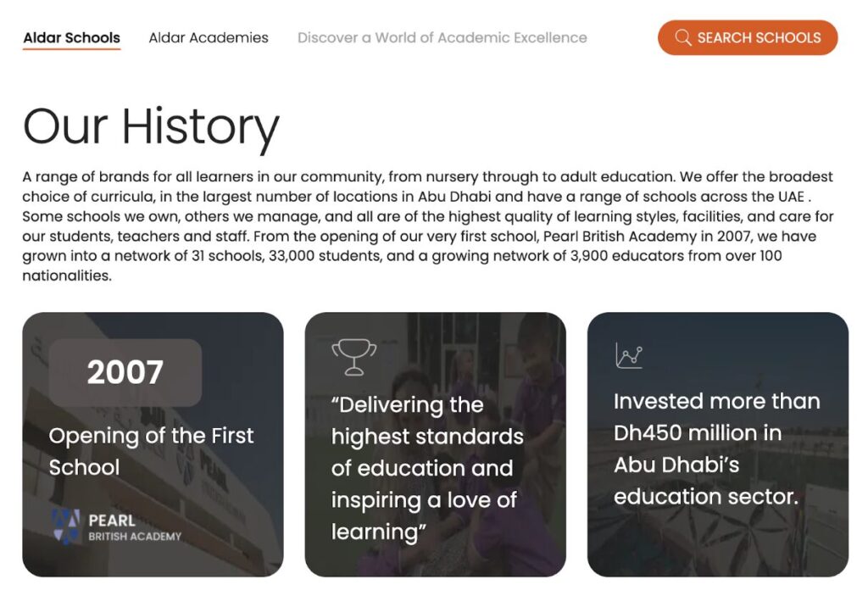Click the orange underline beneath Aldar Schools
The image size is (868, 596).
(71, 49)
